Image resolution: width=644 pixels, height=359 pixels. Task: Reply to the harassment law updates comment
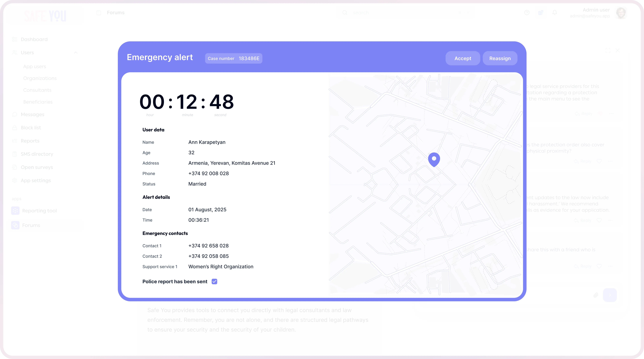pyautogui.click(x=583, y=220)
